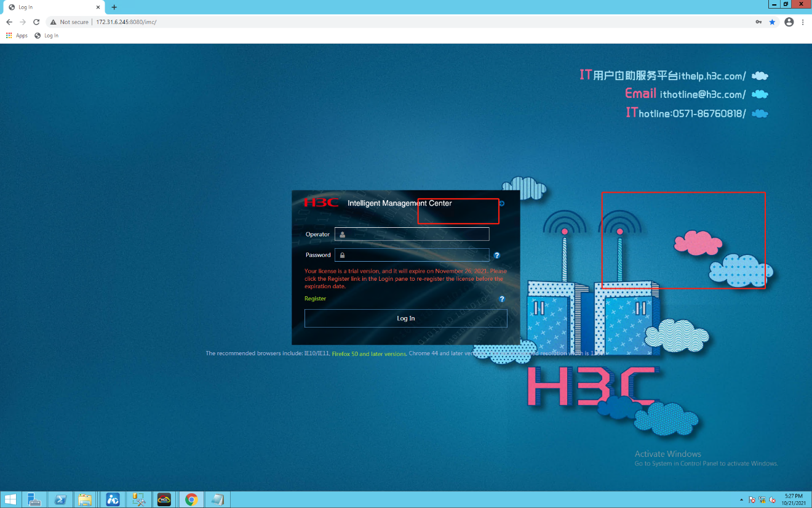The image size is (812, 508).
Task: Click the address bar URL 172.31.6.245:8080/imc/
Action: (126, 22)
